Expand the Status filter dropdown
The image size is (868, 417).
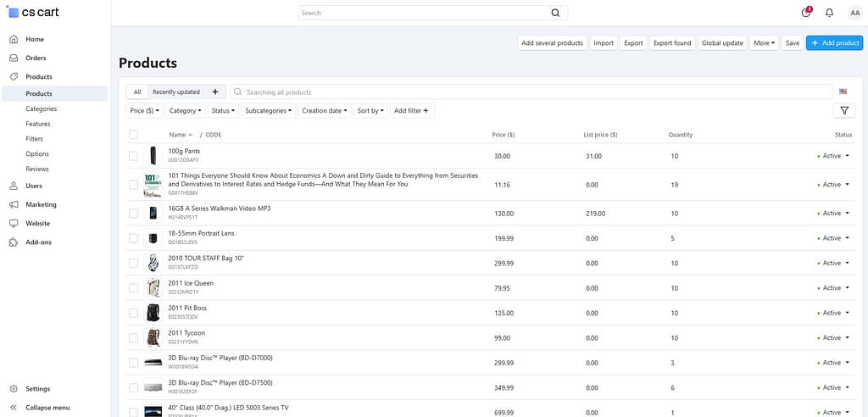(x=224, y=111)
